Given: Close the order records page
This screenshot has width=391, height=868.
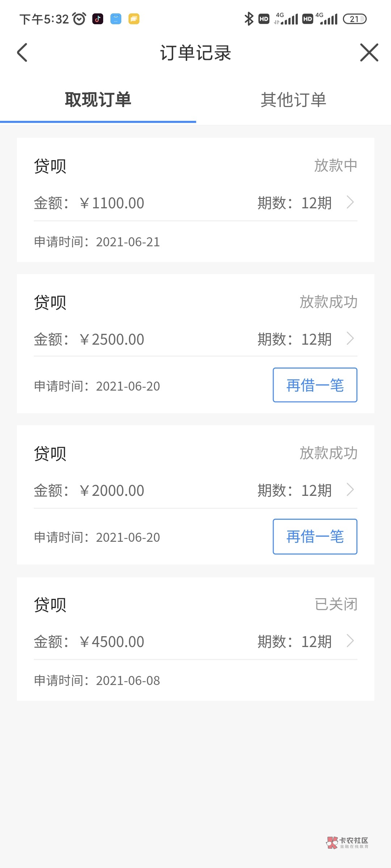Looking at the screenshot, I should point(369,53).
